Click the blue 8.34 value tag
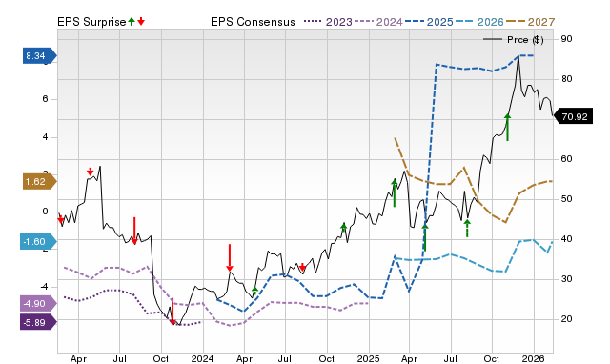Viewport: 610px width, 364px height. pos(40,56)
